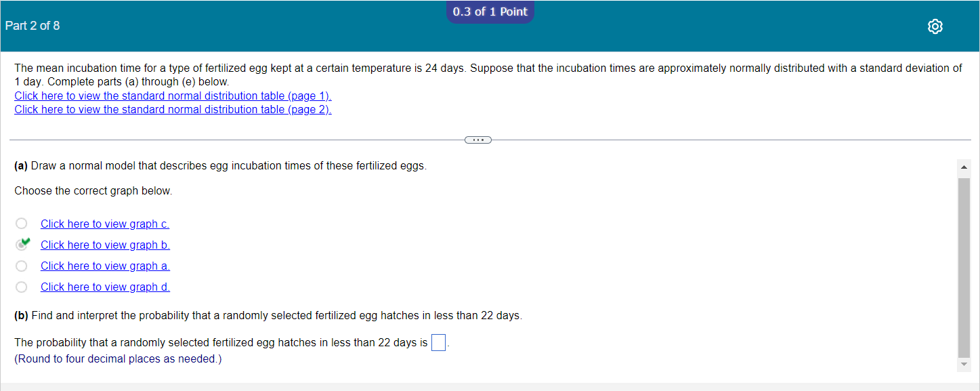View graph c via its link

(x=104, y=223)
